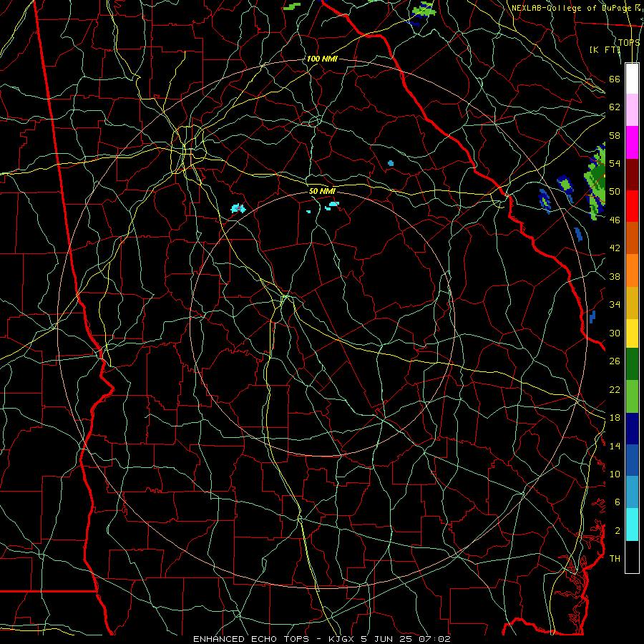This screenshot has height=644, width=644.
Task: Click the sky blue 14 legend swatch
Action: click(632, 492)
